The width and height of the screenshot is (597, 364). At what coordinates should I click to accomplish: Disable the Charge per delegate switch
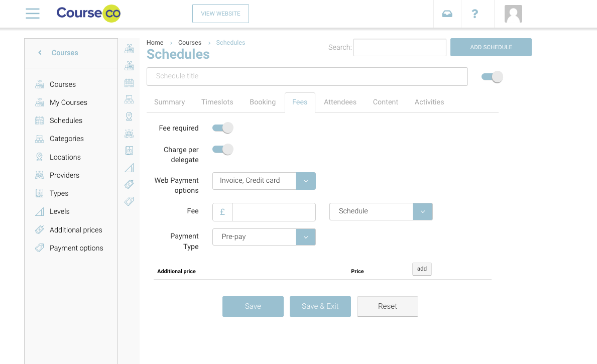pyautogui.click(x=222, y=149)
